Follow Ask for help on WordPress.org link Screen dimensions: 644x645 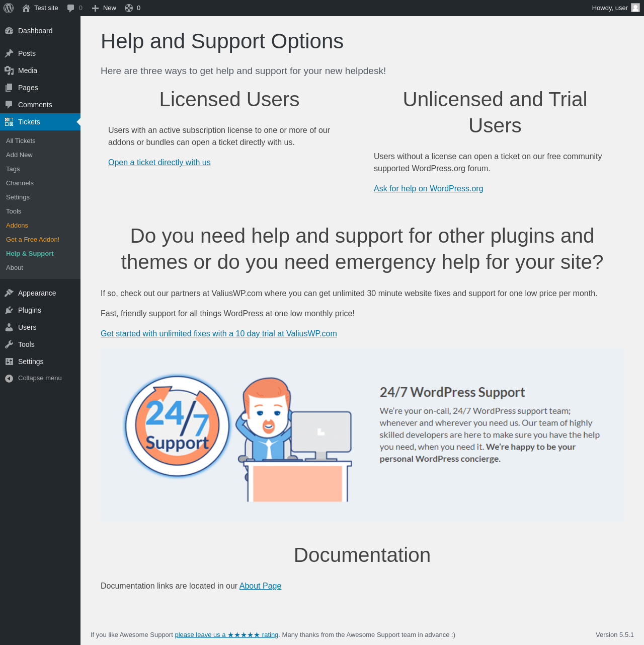(x=428, y=188)
